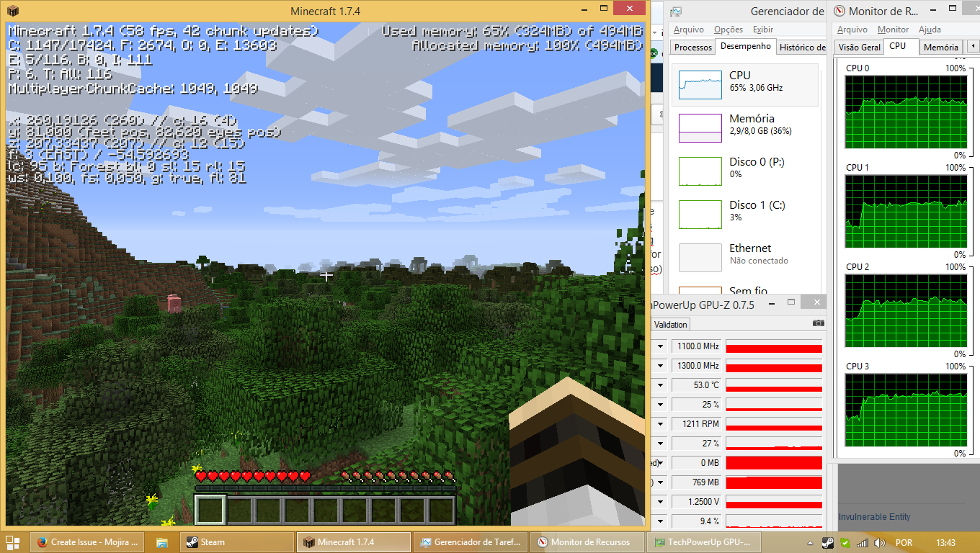
Task: Switch to Gerenciador de Tarefas taskbar button
Action: (471, 542)
